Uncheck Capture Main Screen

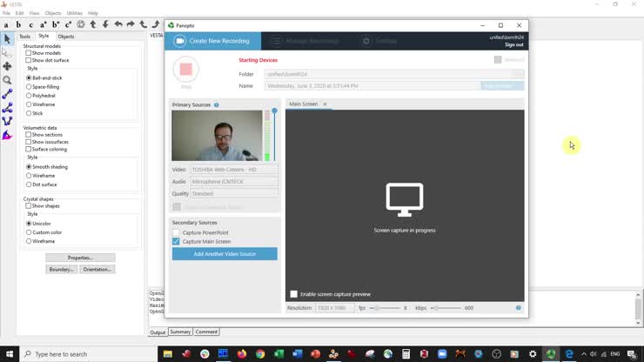pos(176,241)
